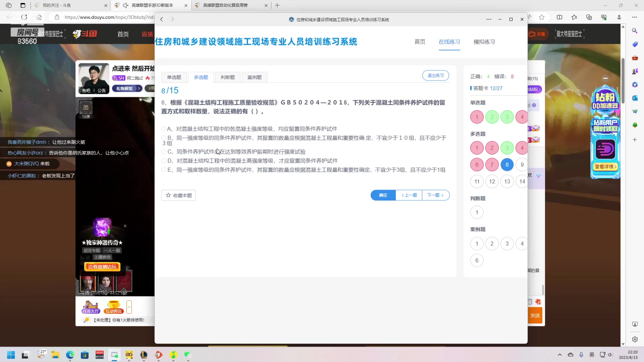
Task: Jump to 多选题 question 12 on answer card
Action: tap(492, 181)
